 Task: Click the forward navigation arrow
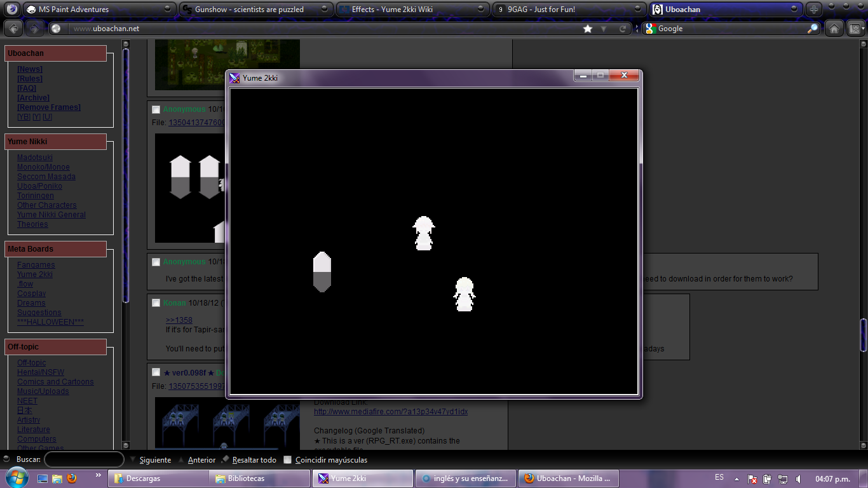tap(35, 29)
